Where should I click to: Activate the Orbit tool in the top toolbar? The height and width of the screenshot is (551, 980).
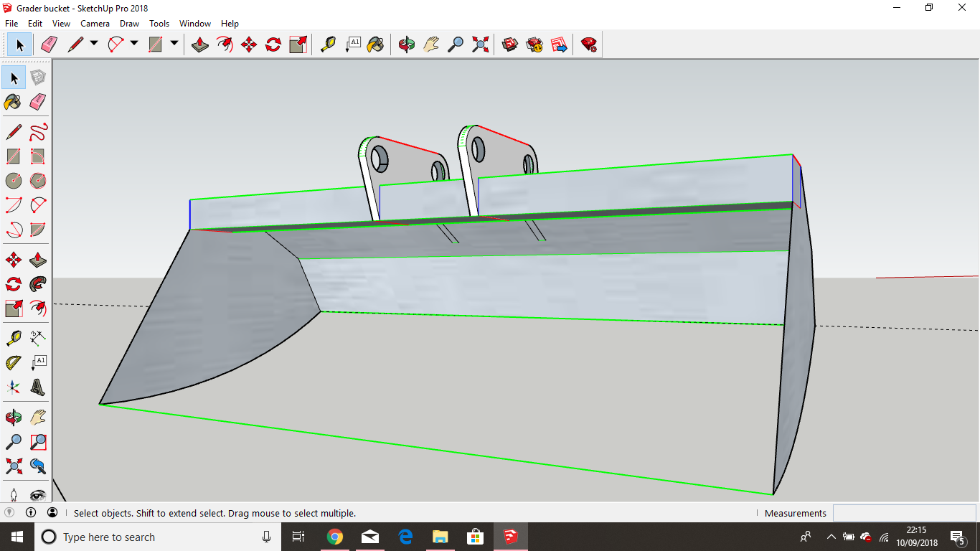(407, 44)
